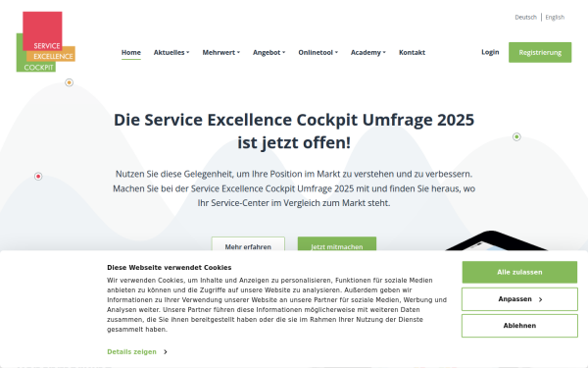Click the 'Diese Webseite verwendet Cookies' heading
The height and width of the screenshot is (368, 588).
[x=170, y=268]
